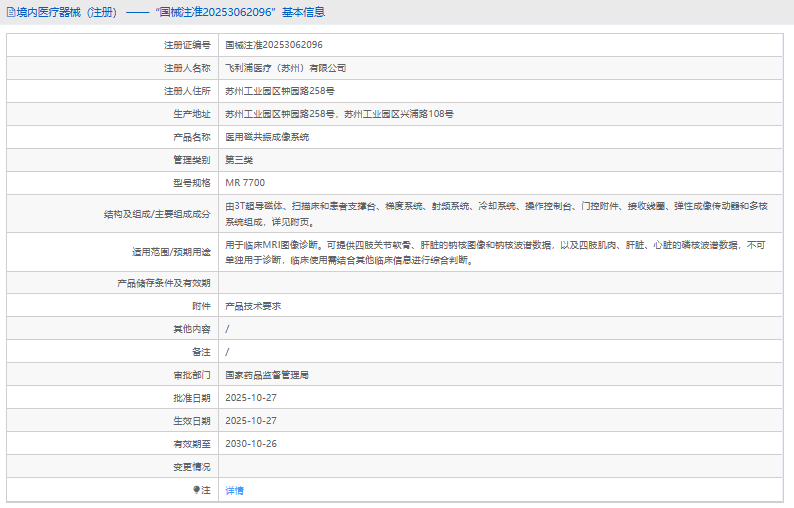Click attachment value 产品技术要求
Viewport: 794px width, 508px height.
coord(253,306)
